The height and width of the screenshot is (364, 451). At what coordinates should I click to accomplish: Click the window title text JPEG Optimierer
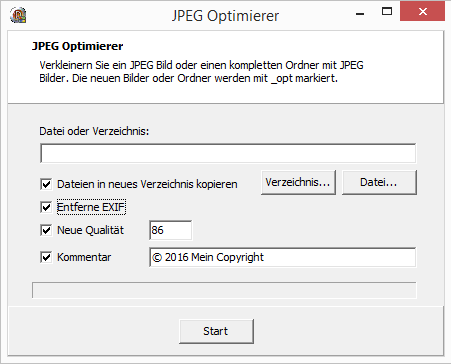(x=225, y=16)
